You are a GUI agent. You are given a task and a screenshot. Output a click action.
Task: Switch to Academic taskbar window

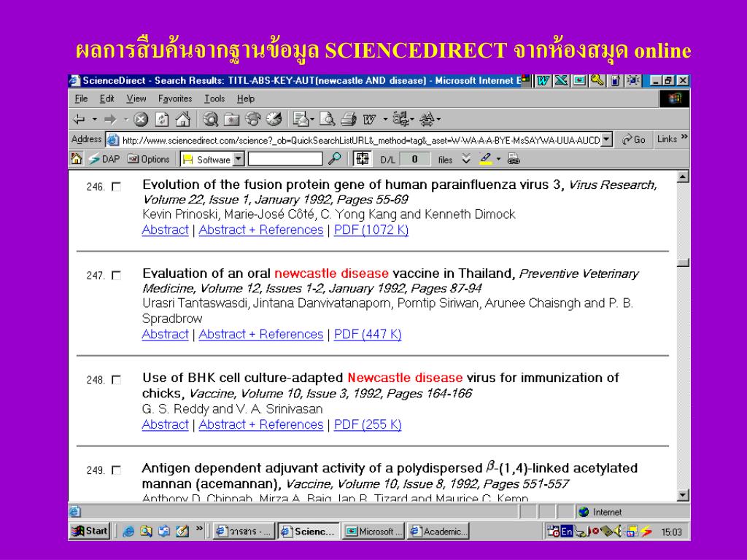[x=438, y=532]
